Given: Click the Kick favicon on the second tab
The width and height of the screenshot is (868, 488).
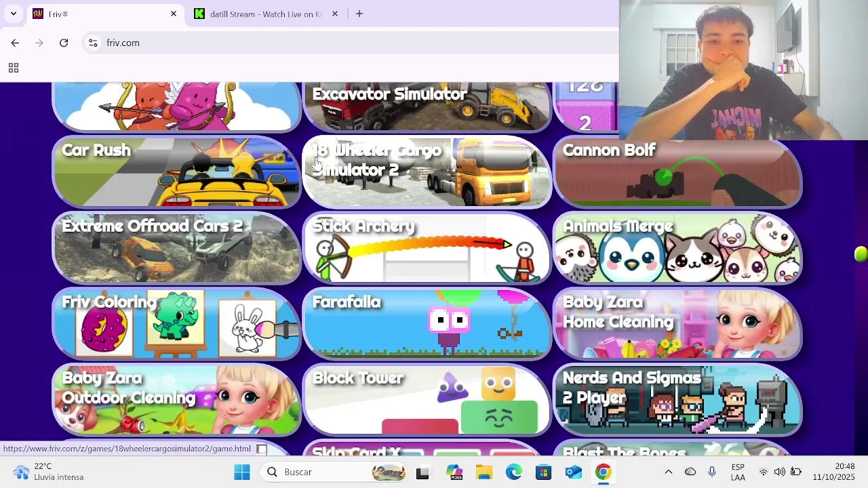Looking at the screenshot, I should [199, 14].
